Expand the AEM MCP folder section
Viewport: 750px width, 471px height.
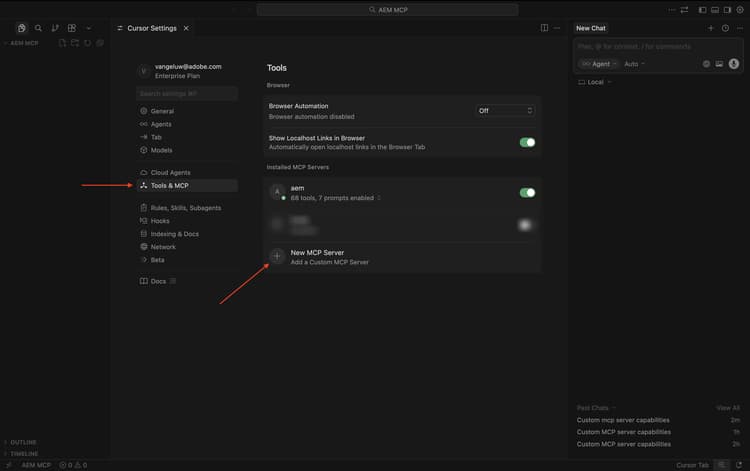(22, 43)
